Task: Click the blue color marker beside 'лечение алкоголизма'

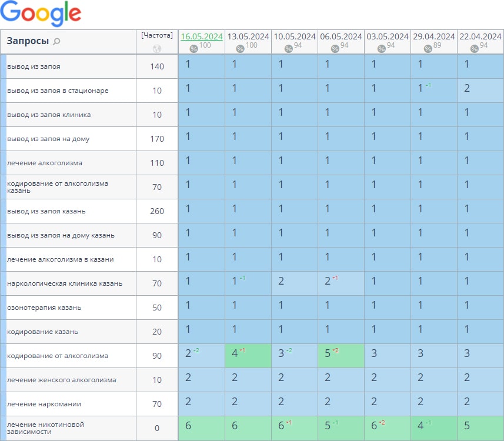Action: point(3,163)
